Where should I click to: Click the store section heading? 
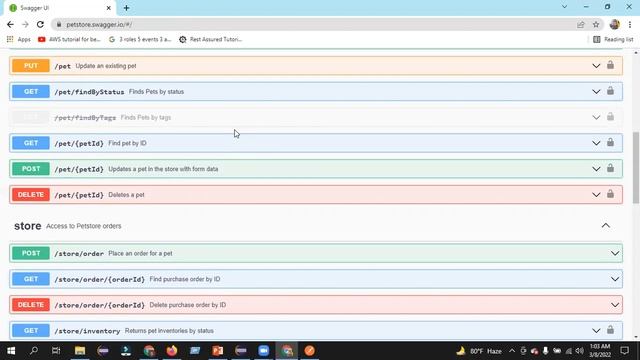(x=28, y=226)
